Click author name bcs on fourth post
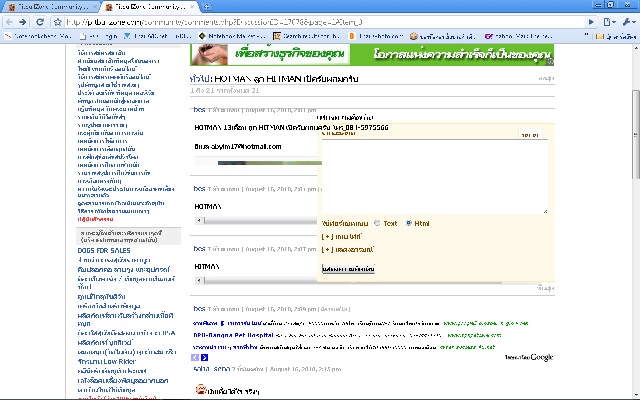Viewport: 640px width, 400px height. 199,309
